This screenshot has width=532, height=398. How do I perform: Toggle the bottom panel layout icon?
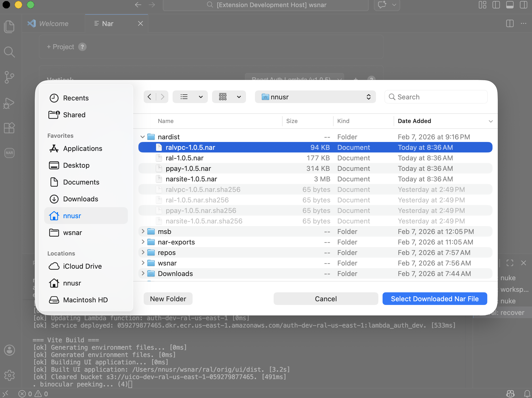(x=510, y=5)
